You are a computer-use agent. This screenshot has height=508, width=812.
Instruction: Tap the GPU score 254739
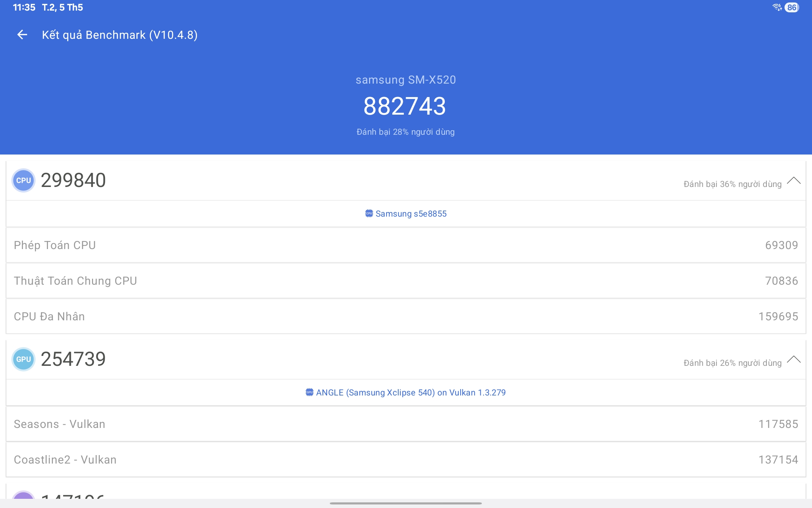pyautogui.click(x=73, y=359)
